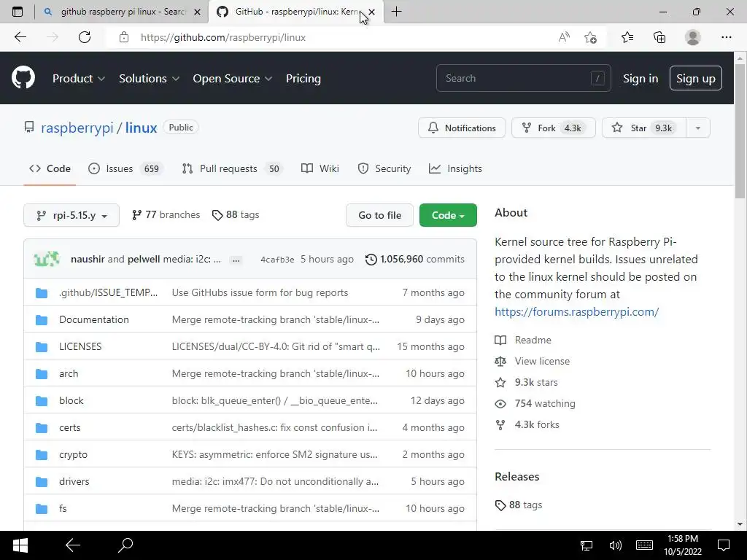This screenshot has height=560, width=747.
Task: Open the Insights tab
Action: [x=455, y=168]
